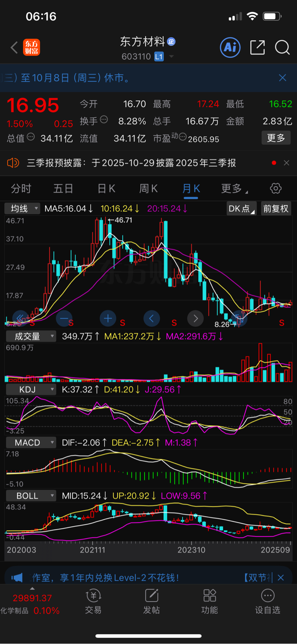Open the KDJ indicator dropdown

pyautogui.click(x=31, y=390)
